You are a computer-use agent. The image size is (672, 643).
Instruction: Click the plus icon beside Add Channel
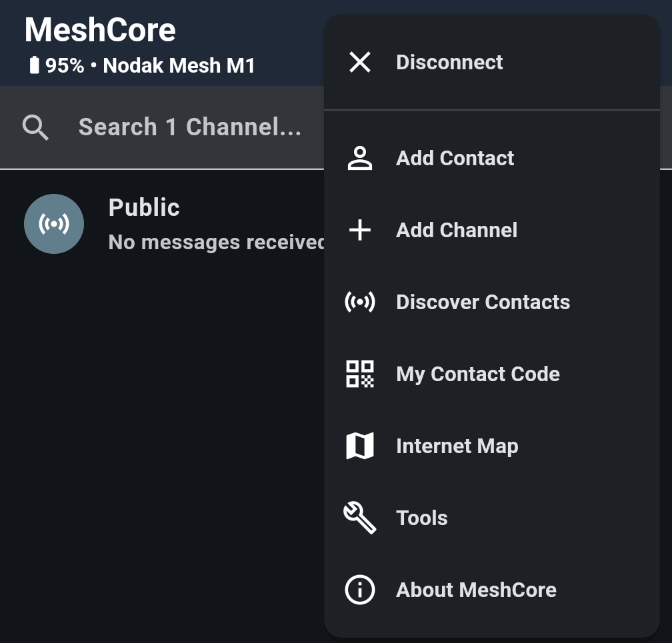pyautogui.click(x=359, y=230)
